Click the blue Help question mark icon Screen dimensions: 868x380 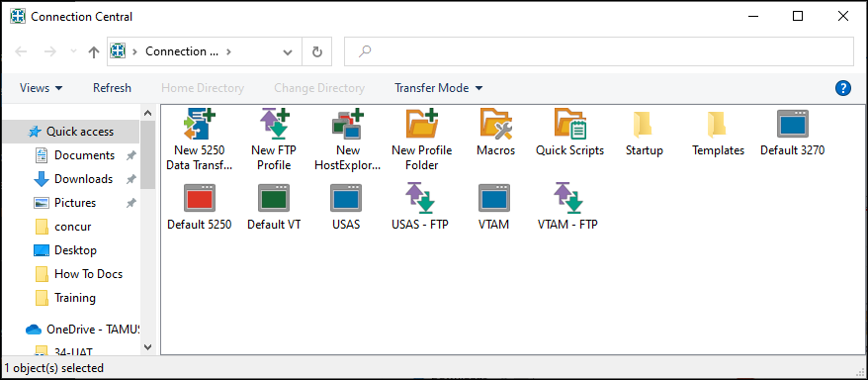(x=842, y=88)
